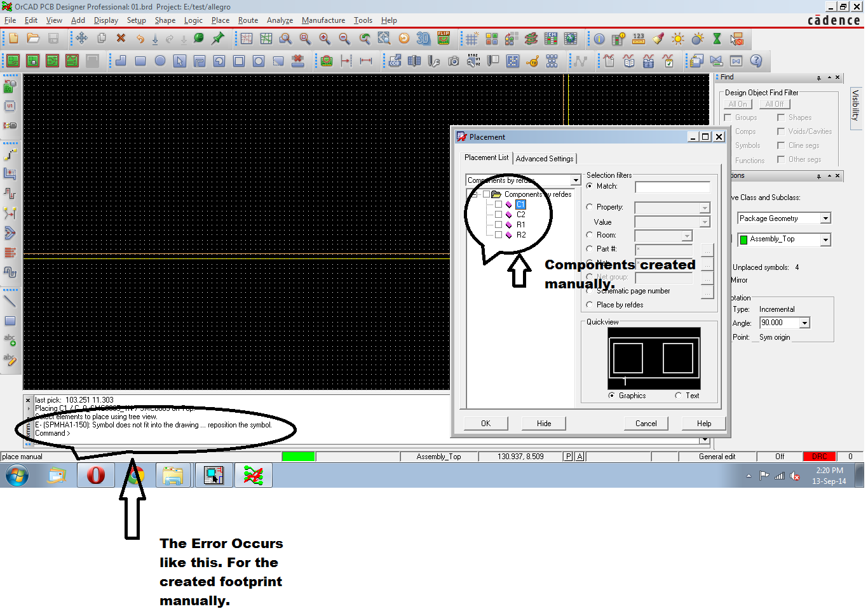
Task: Open the Show Element info icon
Action: click(599, 39)
